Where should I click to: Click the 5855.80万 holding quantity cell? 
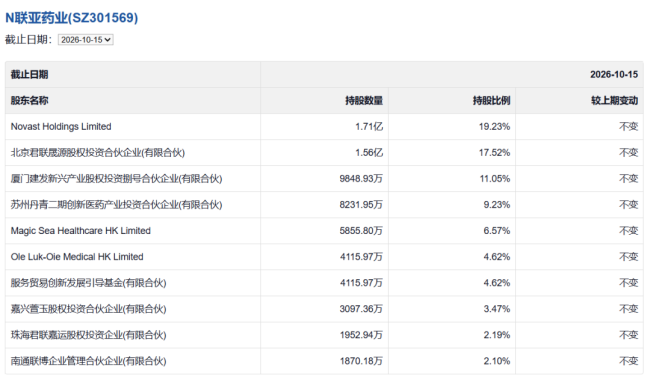[x=361, y=231]
